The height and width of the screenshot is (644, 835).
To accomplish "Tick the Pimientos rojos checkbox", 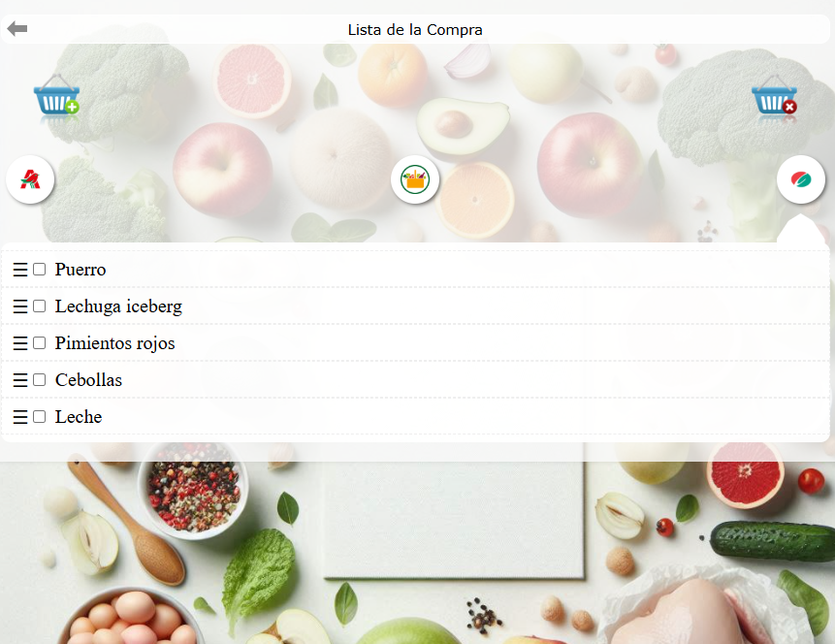I will (x=40, y=342).
